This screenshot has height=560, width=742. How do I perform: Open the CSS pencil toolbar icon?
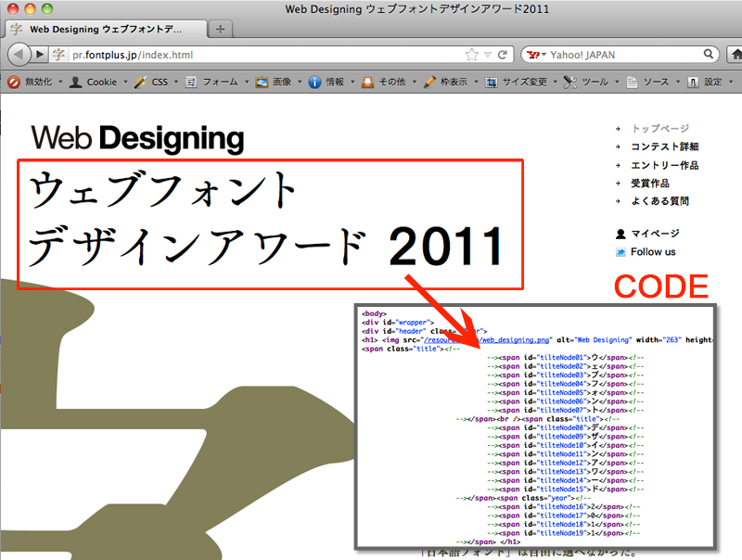pyautogui.click(x=140, y=83)
